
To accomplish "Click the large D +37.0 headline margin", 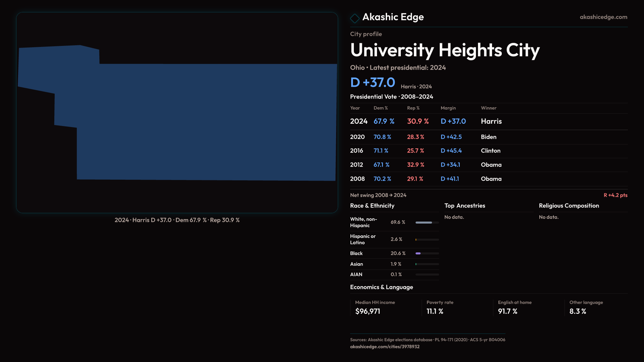I will [x=372, y=82].
